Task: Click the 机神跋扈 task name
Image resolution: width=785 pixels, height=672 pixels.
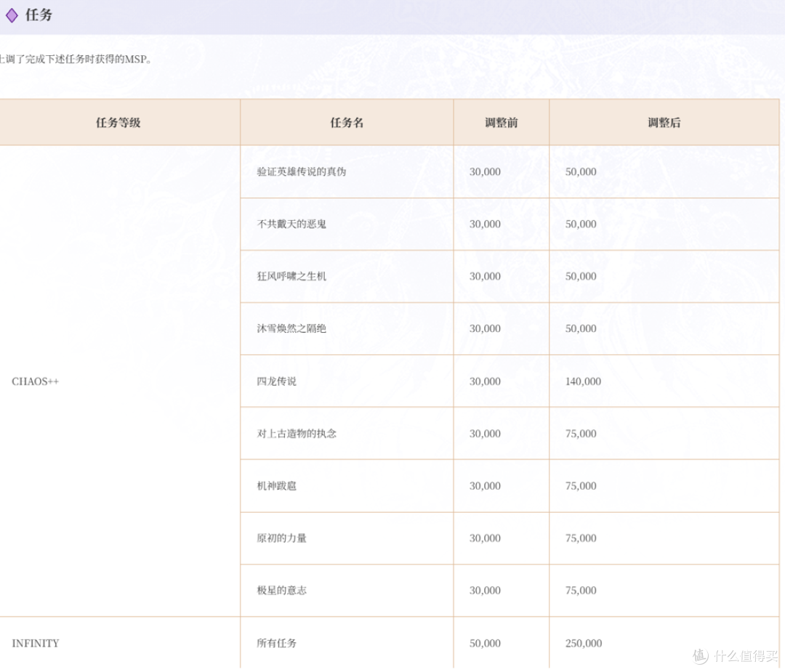Action: pyautogui.click(x=276, y=486)
